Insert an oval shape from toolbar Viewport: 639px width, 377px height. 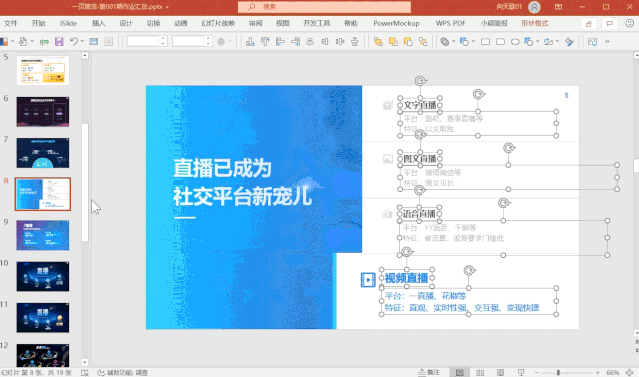(x=515, y=42)
